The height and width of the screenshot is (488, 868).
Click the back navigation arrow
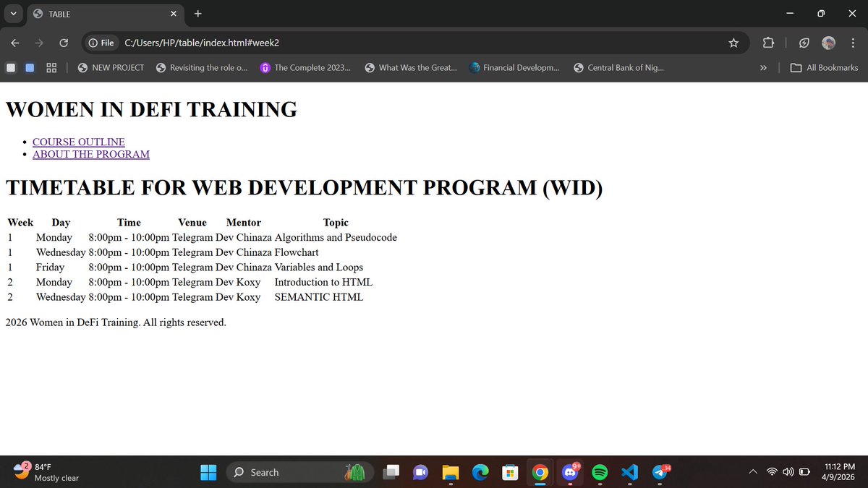coord(14,43)
